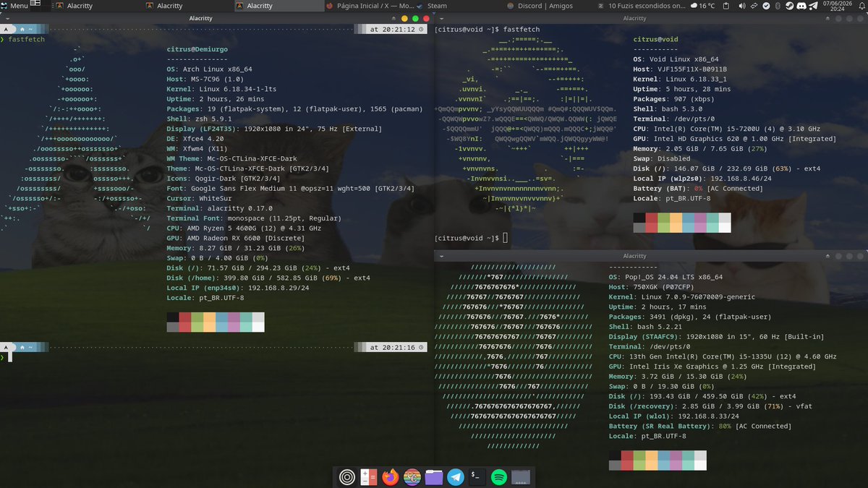The image size is (868, 488).
Task: Click the Telegram icon in the system tray
Action: point(813,6)
